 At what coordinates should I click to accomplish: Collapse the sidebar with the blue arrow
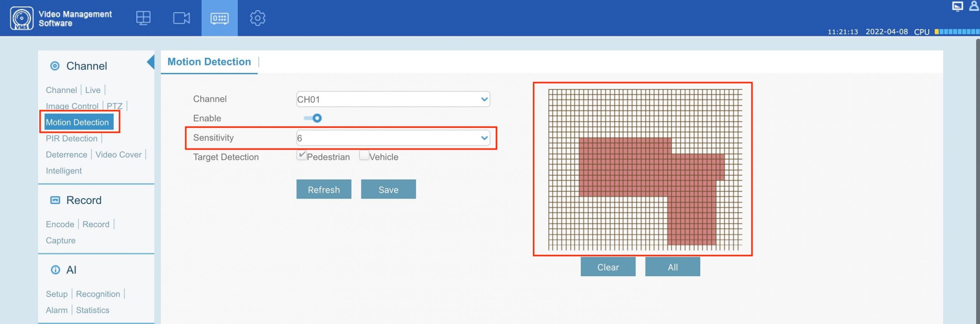coord(151,62)
